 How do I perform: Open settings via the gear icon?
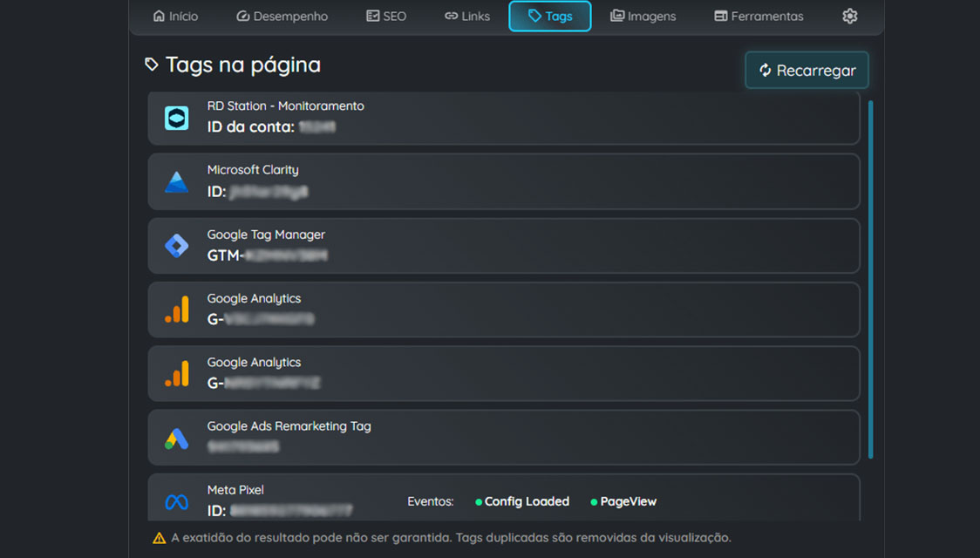pos(849,17)
